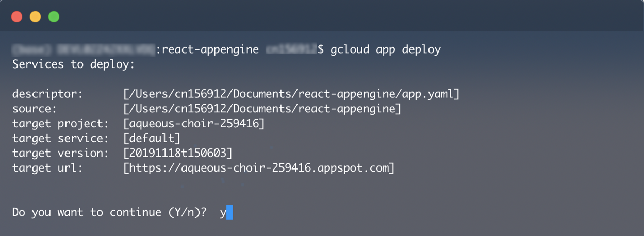Screen dimensions: 644x236
Task: Click the target service label
Action: [60, 138]
